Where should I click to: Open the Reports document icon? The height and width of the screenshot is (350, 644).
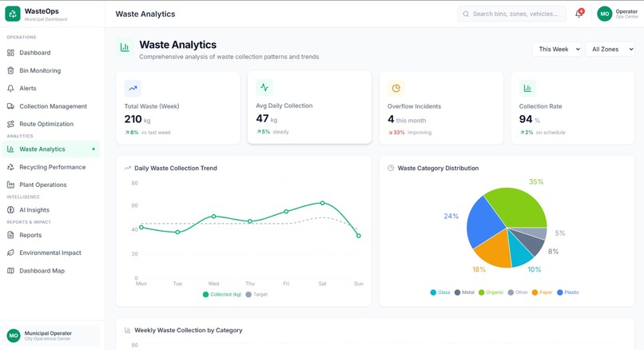click(10, 235)
